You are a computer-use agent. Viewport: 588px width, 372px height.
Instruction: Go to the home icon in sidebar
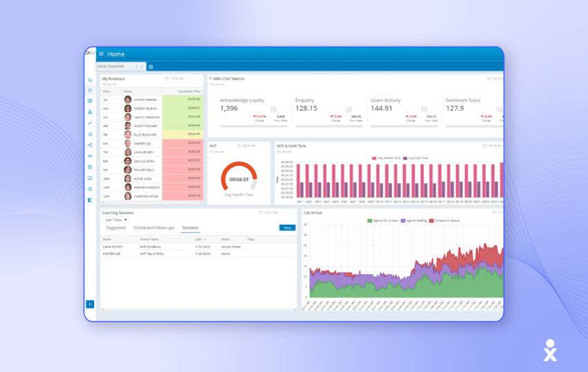pos(90,91)
